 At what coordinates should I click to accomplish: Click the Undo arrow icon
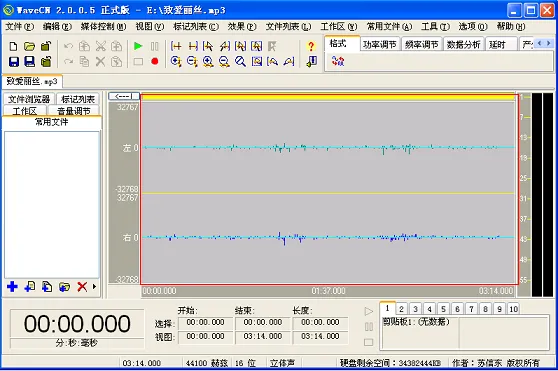point(68,46)
